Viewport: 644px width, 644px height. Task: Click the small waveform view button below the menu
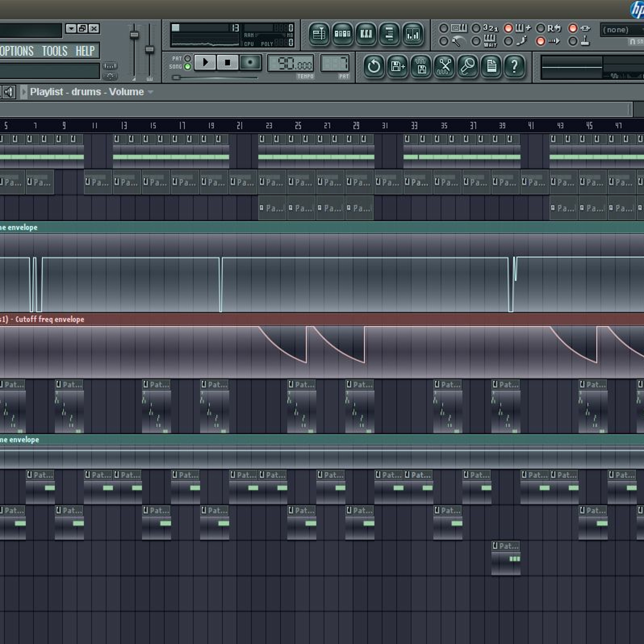click(x=110, y=66)
